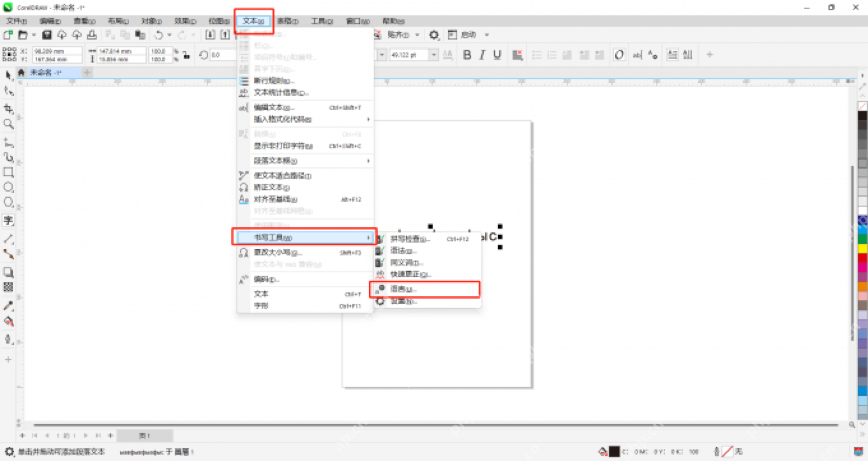The width and height of the screenshot is (868, 461).
Task: Choose 语言 in the writing tools submenu
Action: pos(425,289)
